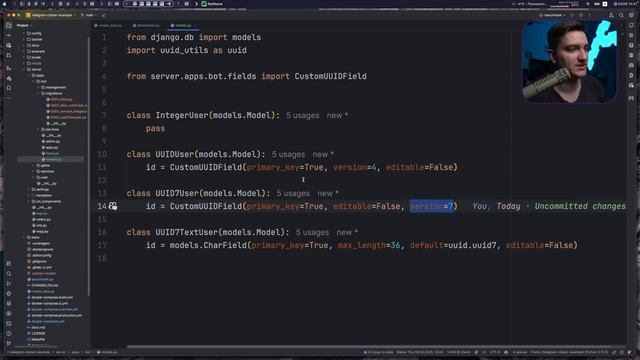This screenshot has width=640, height=360.
Task: Open celery.py in project tree
Action: point(40,219)
